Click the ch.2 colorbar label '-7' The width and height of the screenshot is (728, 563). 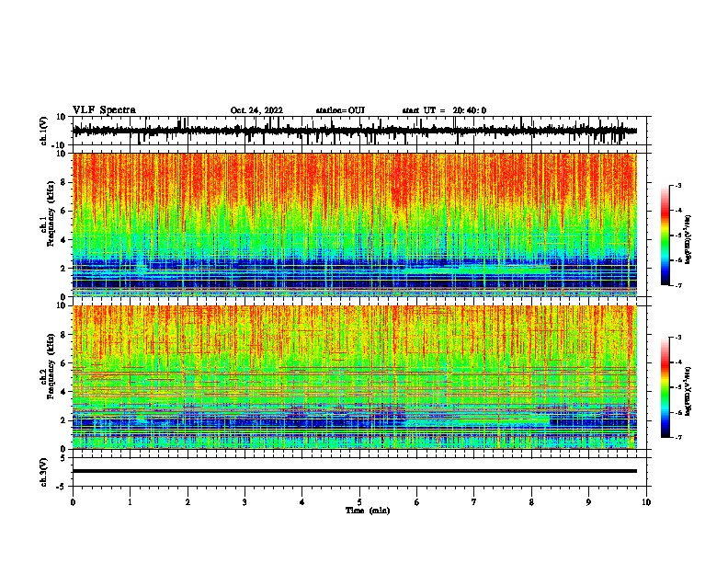pyautogui.click(x=677, y=437)
